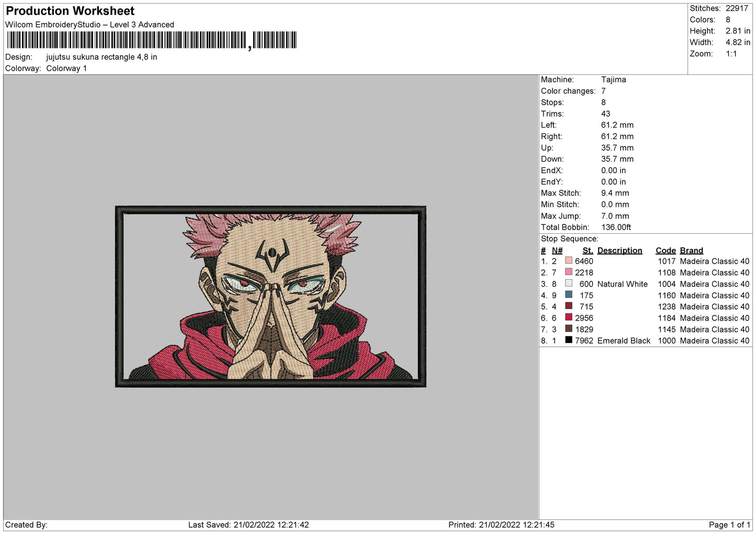This screenshot has height=534, width=756.
Task: Click the underlined Description column header
Action: coord(619,251)
